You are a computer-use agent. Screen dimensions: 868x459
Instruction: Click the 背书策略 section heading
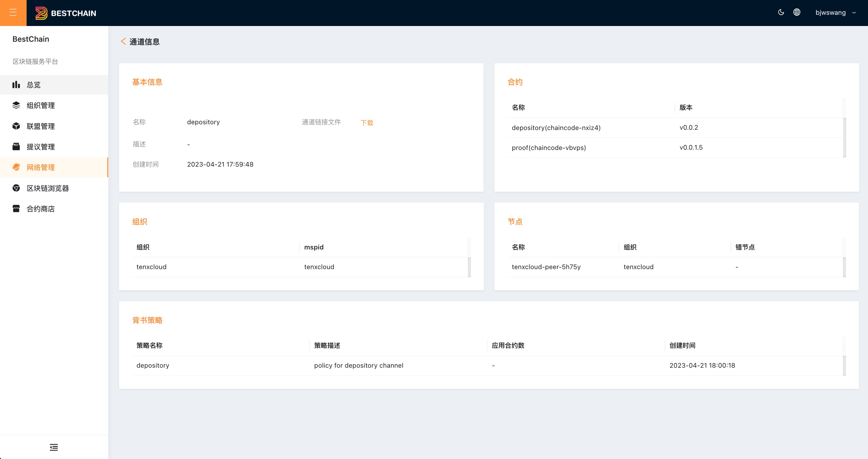point(147,320)
